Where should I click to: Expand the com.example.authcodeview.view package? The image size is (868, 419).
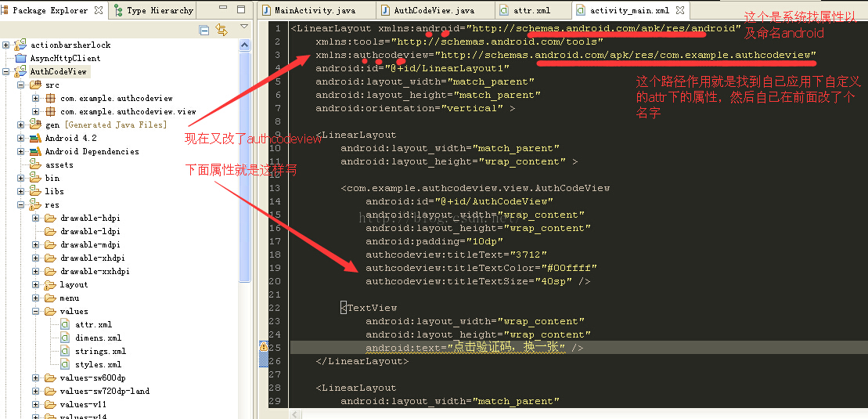point(36,111)
